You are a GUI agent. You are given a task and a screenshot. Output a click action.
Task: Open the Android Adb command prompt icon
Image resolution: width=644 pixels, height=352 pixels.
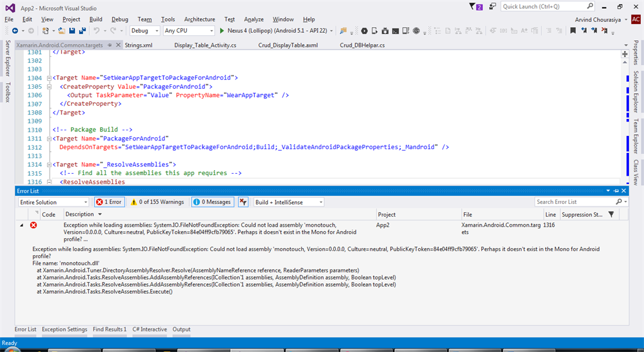(x=395, y=31)
